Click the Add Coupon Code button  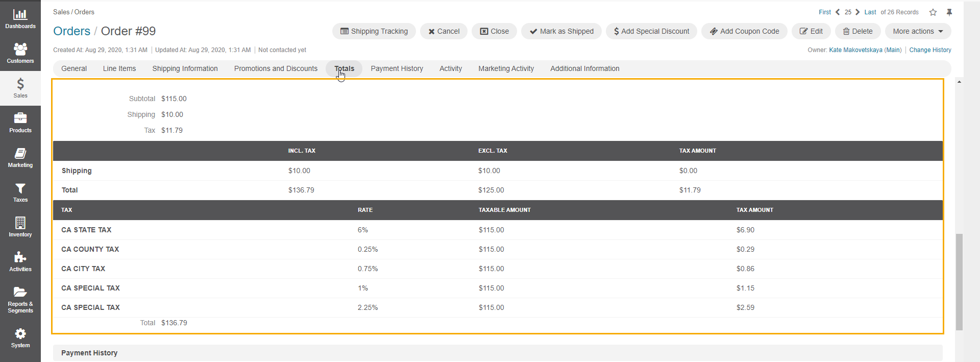tap(744, 31)
